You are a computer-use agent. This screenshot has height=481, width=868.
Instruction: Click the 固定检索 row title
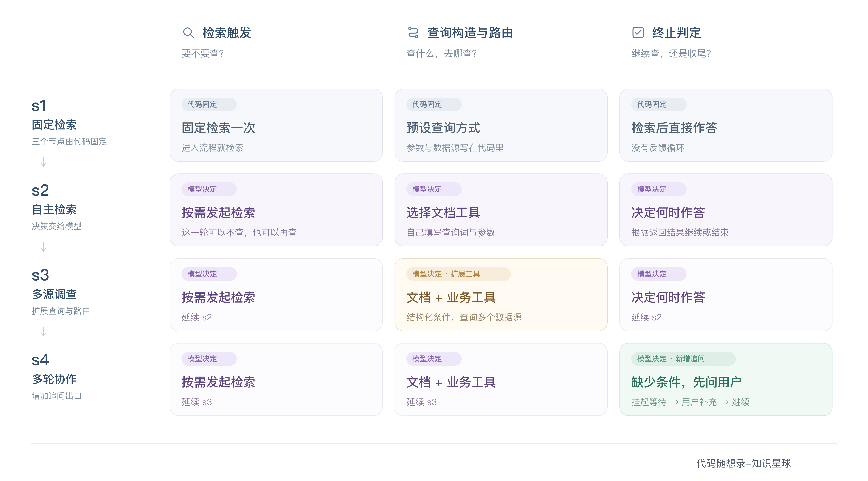(x=54, y=125)
